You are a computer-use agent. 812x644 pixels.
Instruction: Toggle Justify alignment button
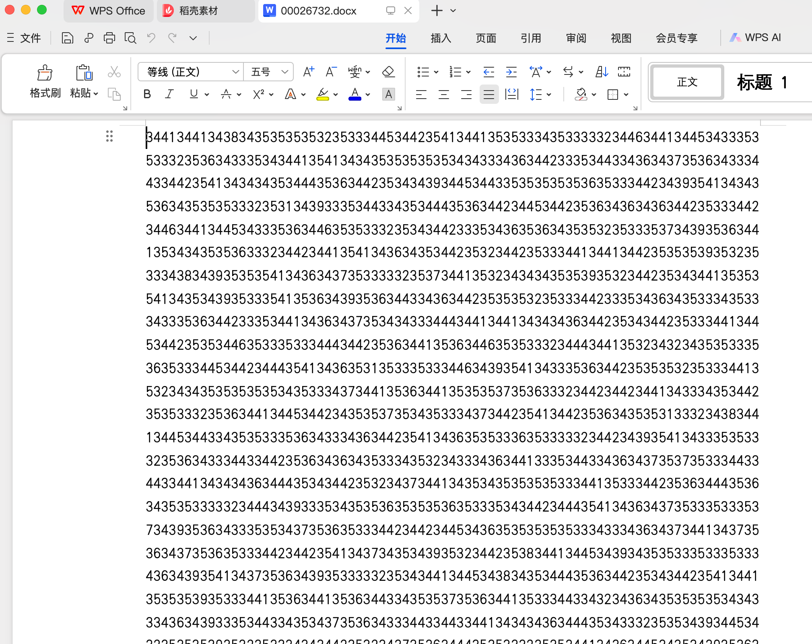pyautogui.click(x=489, y=95)
